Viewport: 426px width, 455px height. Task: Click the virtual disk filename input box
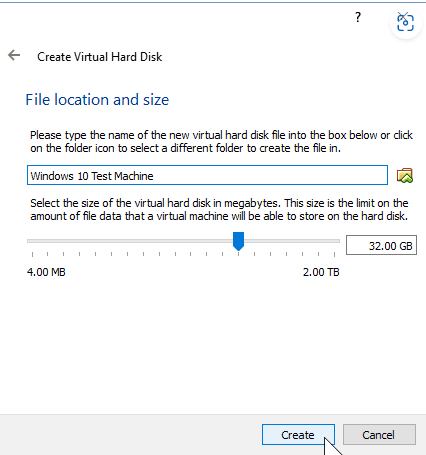click(x=207, y=175)
